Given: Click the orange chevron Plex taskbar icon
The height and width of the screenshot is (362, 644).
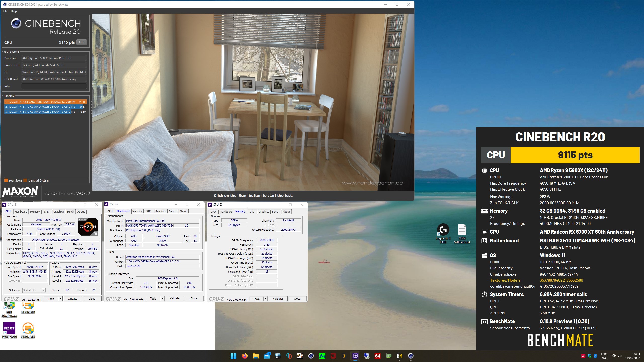Looking at the screenshot, I should (344, 356).
